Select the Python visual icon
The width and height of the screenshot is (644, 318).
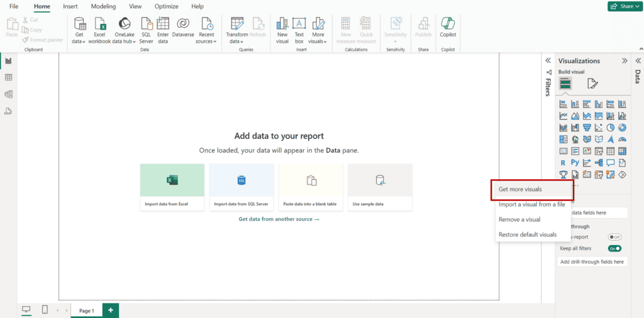click(575, 163)
